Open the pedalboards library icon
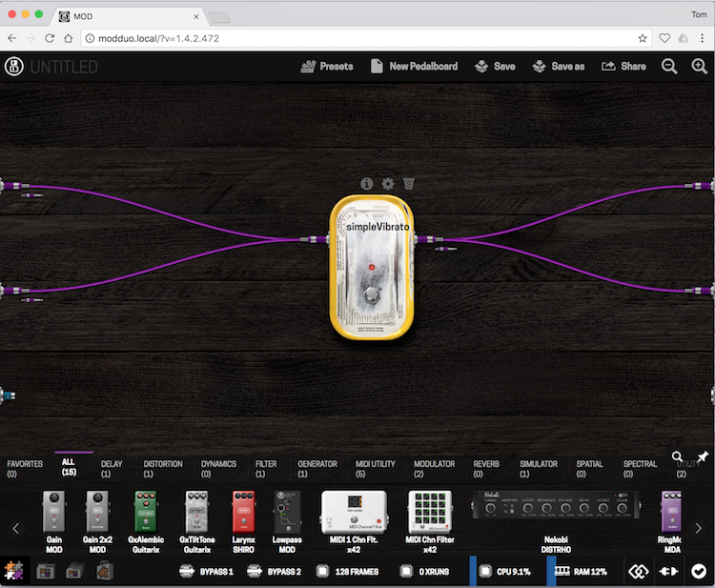 point(45,571)
